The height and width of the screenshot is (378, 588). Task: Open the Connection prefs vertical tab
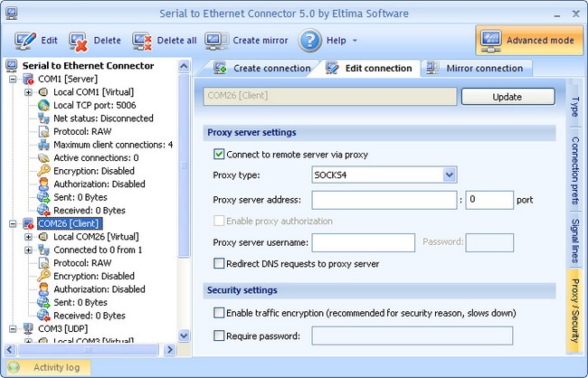tap(574, 171)
